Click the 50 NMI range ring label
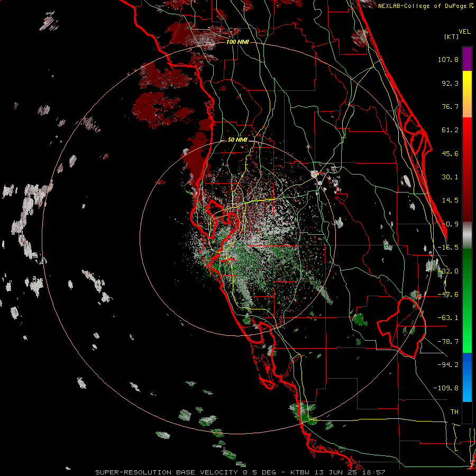 click(x=237, y=140)
